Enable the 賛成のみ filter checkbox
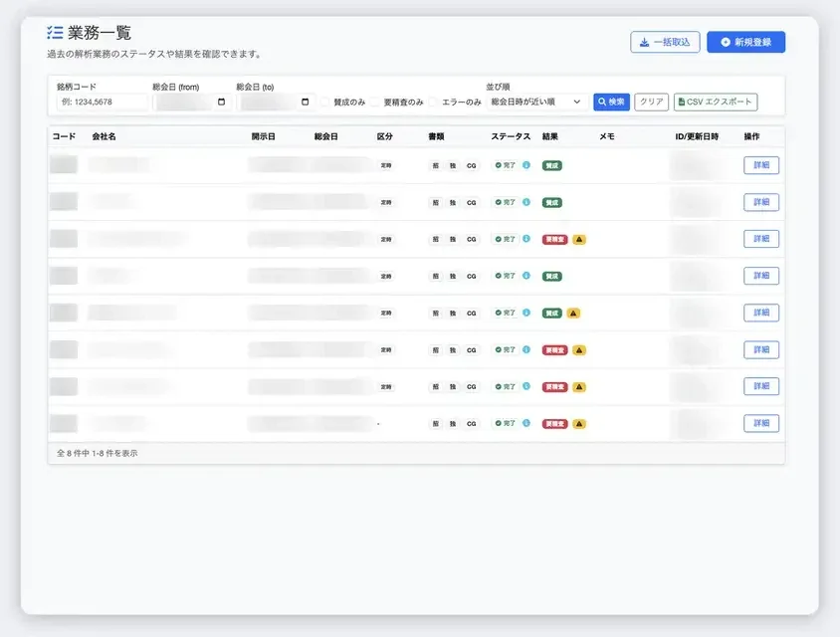The image size is (840, 637). 325,102
